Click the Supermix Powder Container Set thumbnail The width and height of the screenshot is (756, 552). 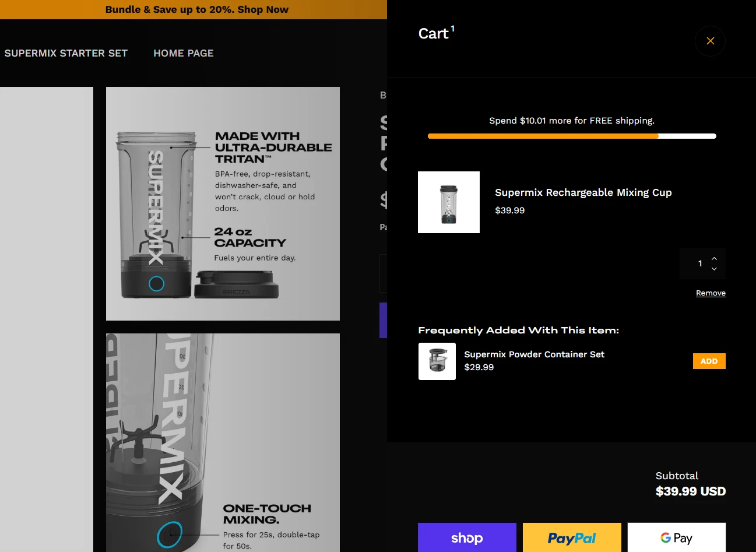[437, 361]
